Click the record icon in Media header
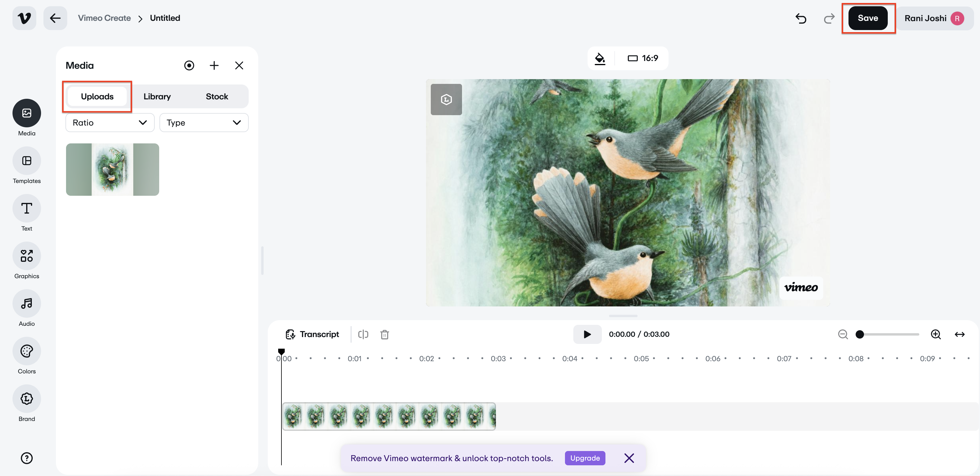980x476 pixels. pos(189,65)
